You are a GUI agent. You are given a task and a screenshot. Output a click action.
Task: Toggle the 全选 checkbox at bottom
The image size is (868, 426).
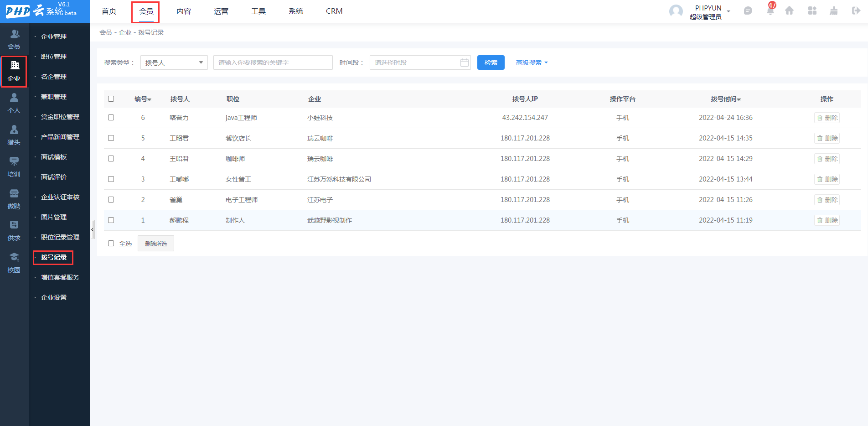[x=111, y=244]
